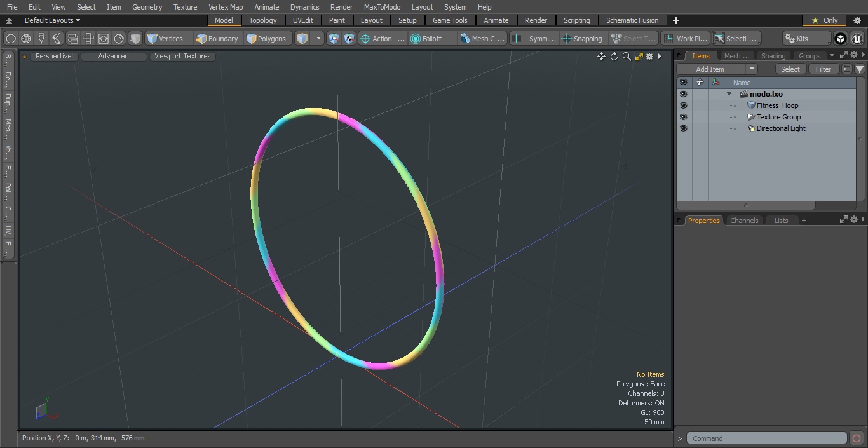Toggle visibility of Directional Light
The height and width of the screenshot is (448, 868).
pos(683,128)
